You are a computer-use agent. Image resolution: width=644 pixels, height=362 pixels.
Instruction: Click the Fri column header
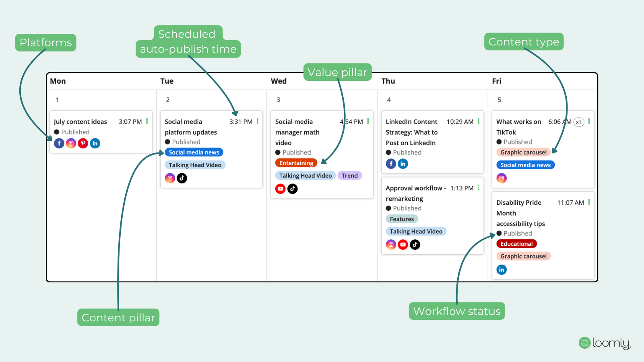point(497,81)
